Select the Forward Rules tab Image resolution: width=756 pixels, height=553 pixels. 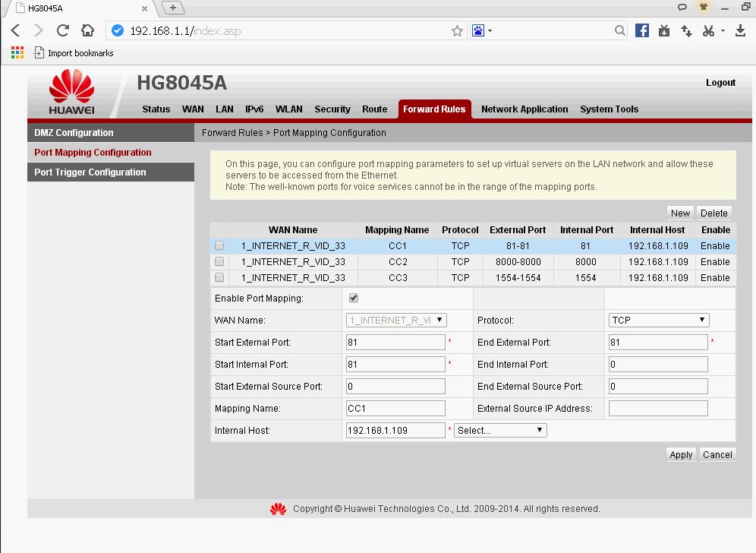click(x=434, y=109)
